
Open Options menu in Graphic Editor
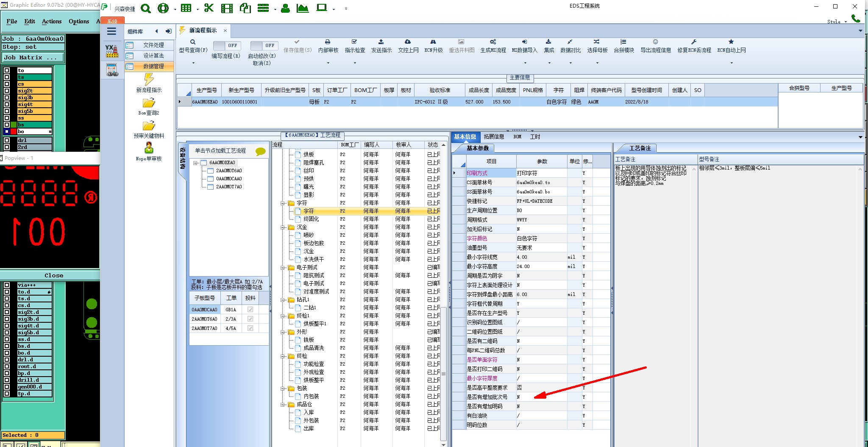point(79,21)
